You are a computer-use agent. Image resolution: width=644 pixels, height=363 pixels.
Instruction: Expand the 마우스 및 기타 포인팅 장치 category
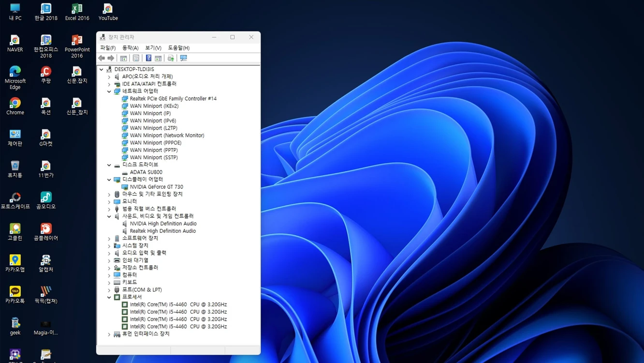pos(109,194)
